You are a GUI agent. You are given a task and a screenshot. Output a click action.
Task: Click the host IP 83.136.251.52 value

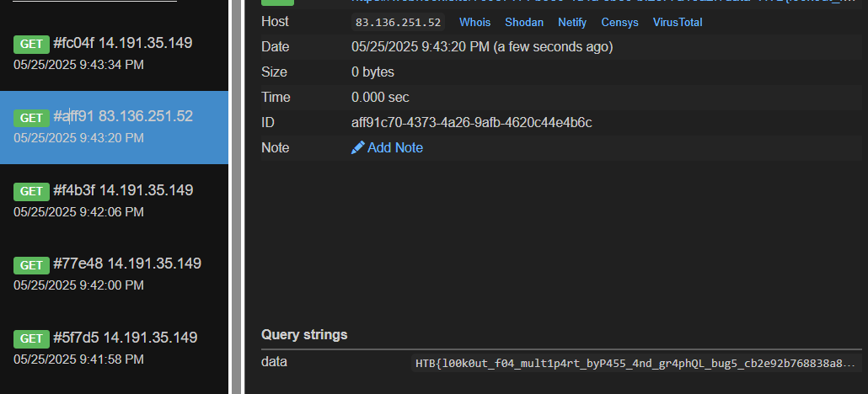click(399, 23)
